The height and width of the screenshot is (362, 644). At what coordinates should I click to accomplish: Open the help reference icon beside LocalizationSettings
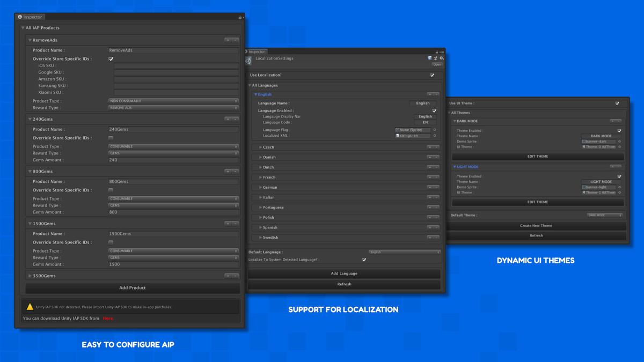coord(429,58)
